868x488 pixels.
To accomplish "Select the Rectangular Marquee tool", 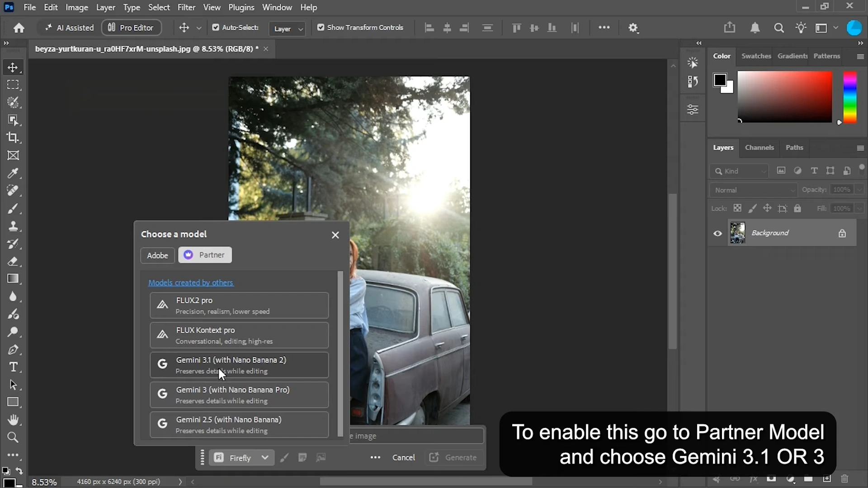I will click(x=13, y=85).
